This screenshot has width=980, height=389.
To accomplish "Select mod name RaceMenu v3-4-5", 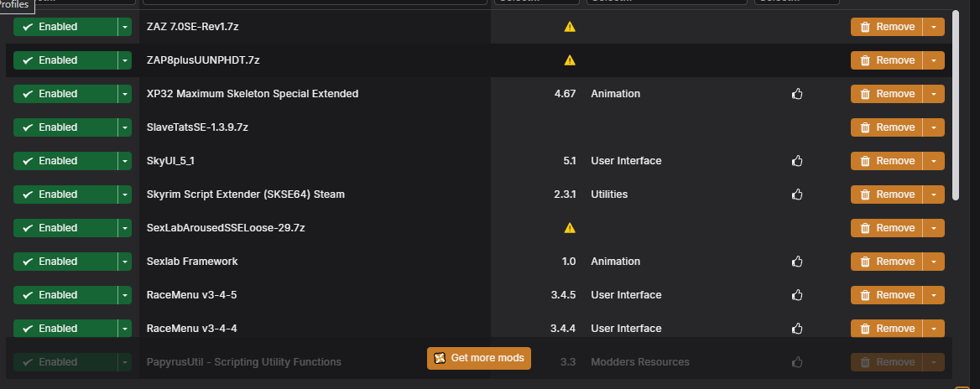I will (x=191, y=295).
